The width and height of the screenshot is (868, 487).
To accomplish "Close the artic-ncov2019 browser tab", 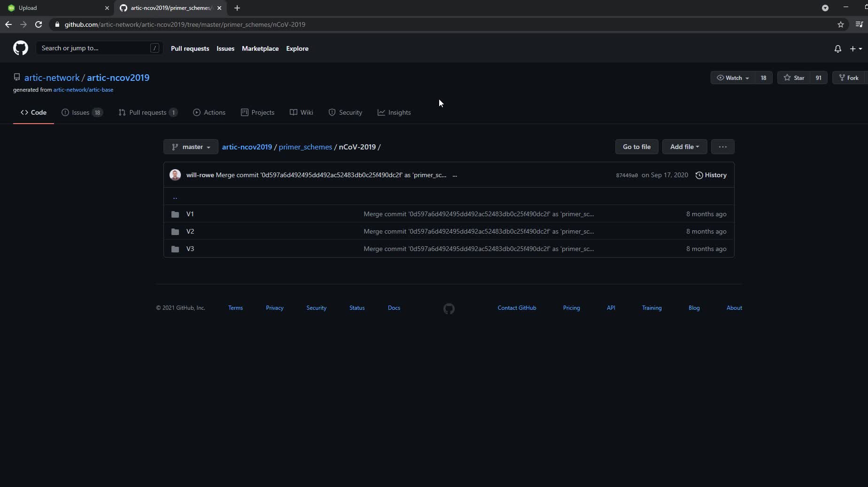I will pyautogui.click(x=219, y=8).
